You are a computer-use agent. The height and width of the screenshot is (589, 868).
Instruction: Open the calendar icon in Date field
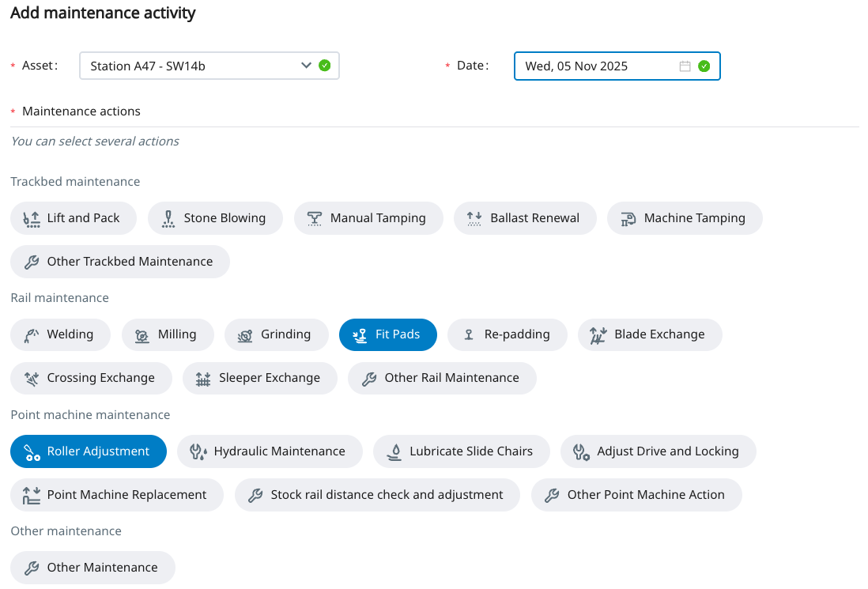(685, 66)
